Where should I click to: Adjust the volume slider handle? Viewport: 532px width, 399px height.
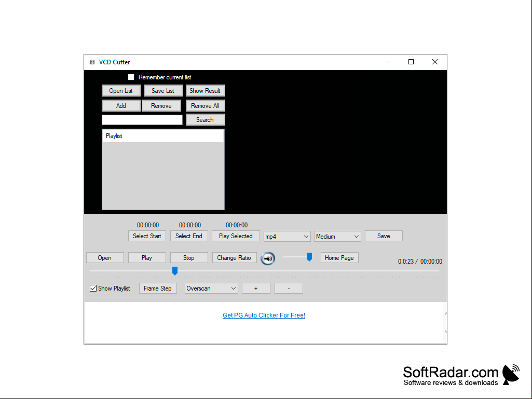pyautogui.click(x=309, y=257)
